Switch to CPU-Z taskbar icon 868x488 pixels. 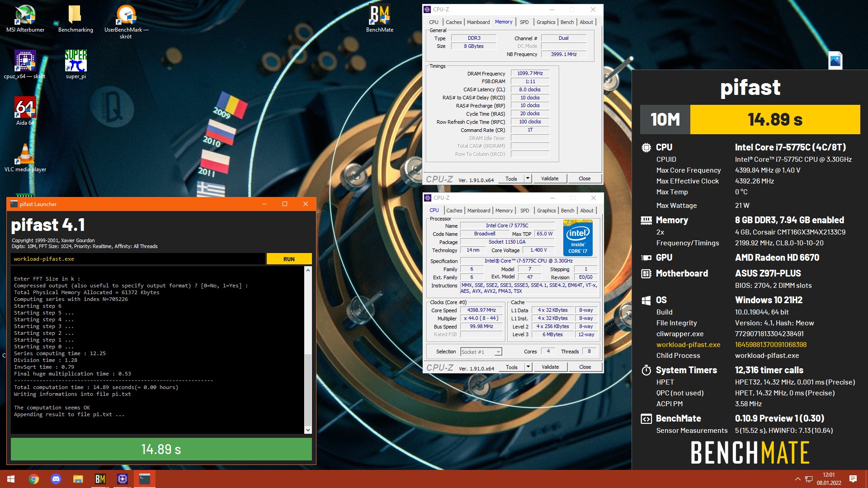pos(122,479)
